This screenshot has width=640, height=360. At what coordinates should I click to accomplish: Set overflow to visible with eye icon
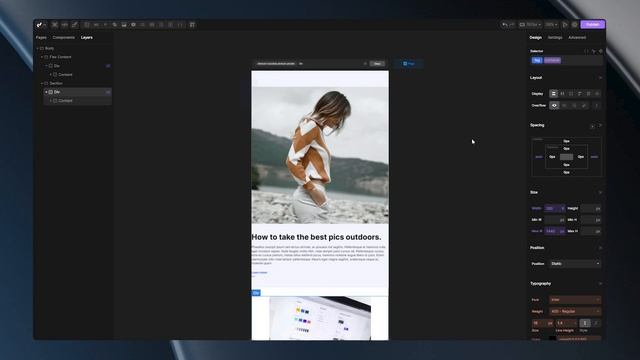[554, 106]
